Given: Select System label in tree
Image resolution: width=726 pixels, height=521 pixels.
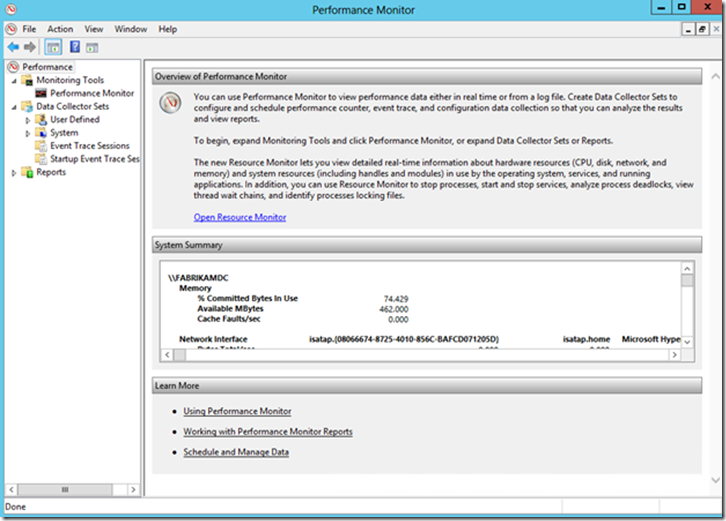Looking at the screenshot, I should point(64,132).
